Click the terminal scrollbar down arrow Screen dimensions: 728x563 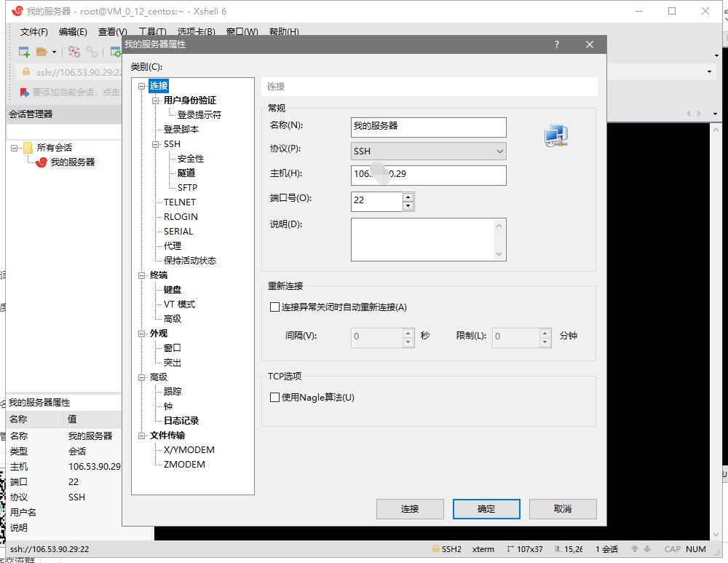[716, 535]
